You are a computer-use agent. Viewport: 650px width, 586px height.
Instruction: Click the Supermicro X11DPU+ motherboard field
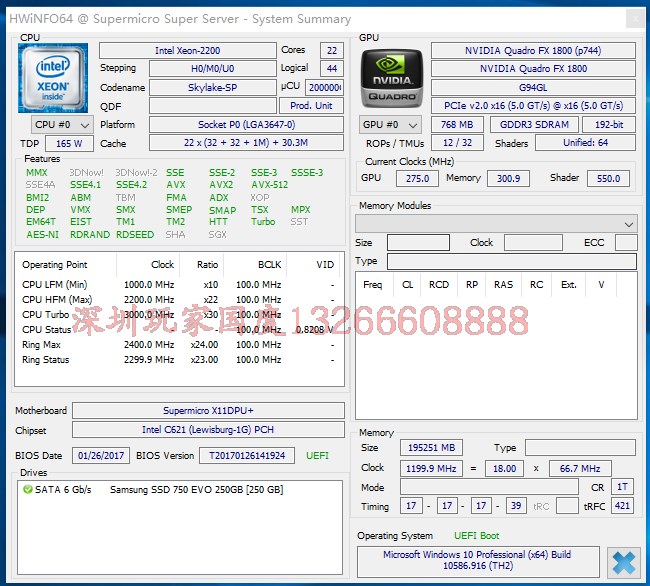tap(208, 411)
